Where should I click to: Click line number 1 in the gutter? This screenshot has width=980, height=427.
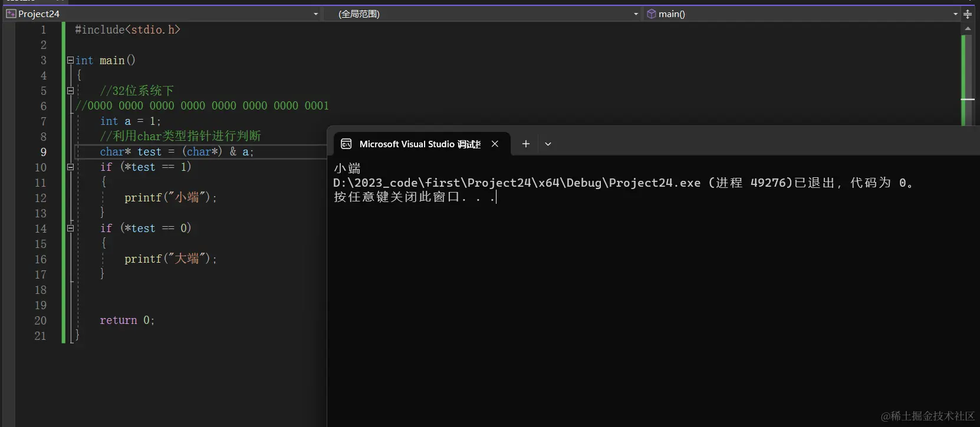(x=43, y=29)
